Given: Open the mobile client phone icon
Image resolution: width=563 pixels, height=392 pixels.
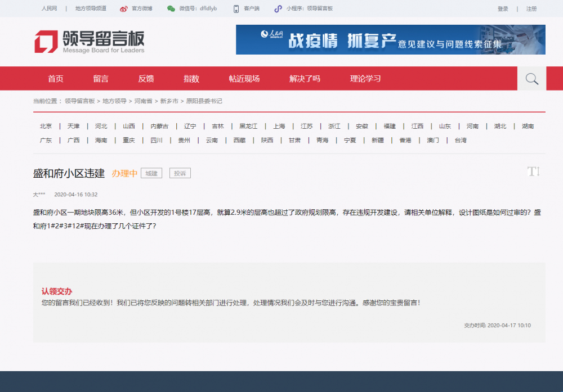Looking at the screenshot, I should coord(236,8).
